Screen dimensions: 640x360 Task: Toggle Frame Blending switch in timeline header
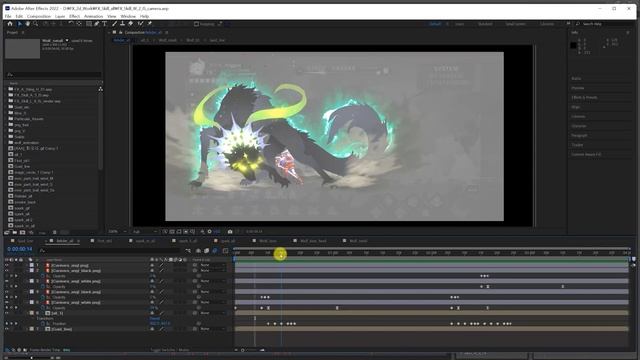207,251
